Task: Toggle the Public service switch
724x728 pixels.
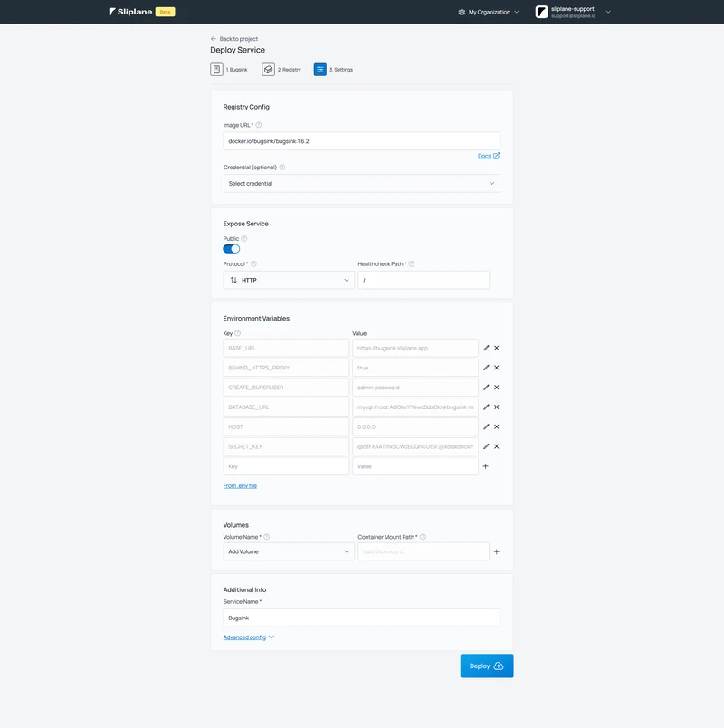Action: [232, 248]
